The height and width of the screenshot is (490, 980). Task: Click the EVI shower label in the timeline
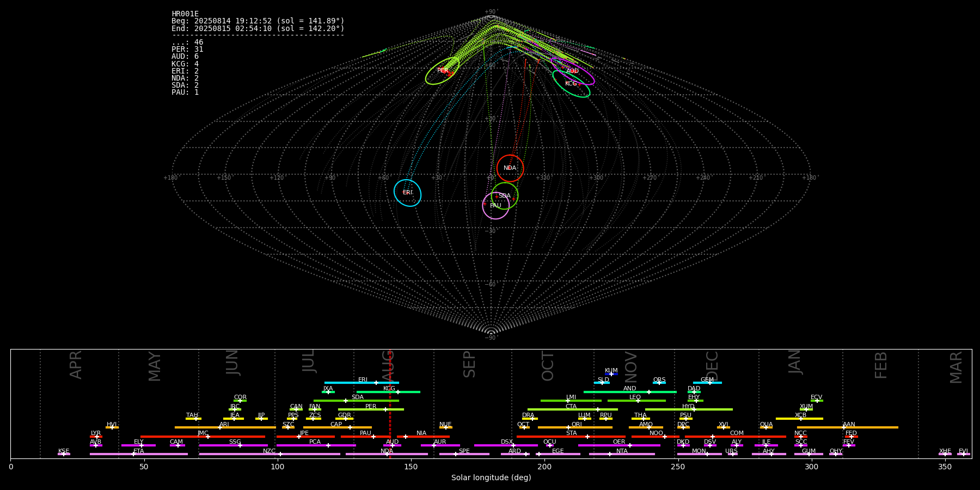point(963,451)
